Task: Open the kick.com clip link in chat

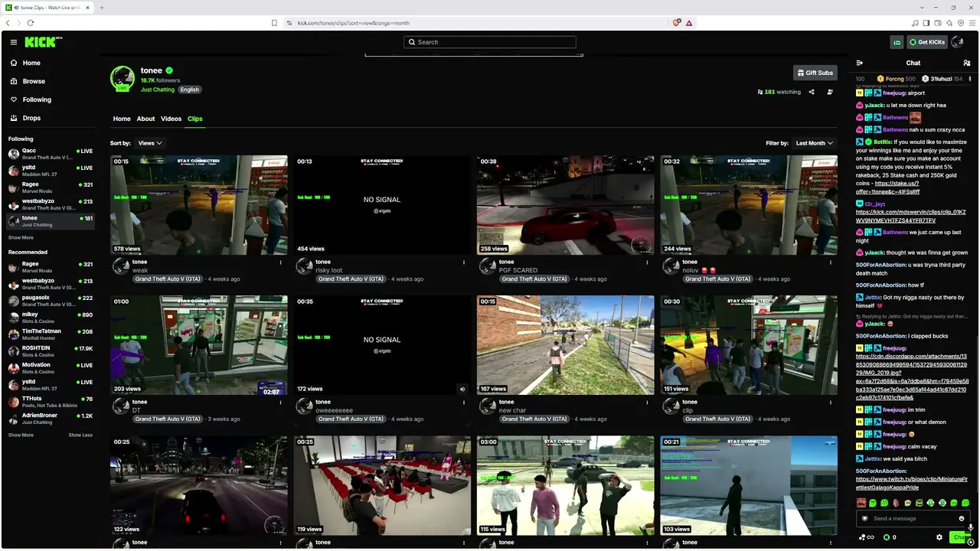Action: click(x=911, y=216)
